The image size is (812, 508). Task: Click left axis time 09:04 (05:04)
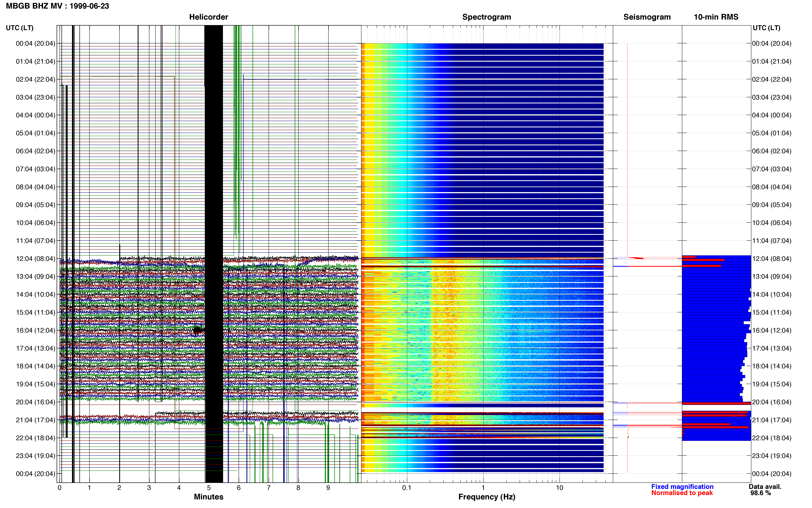point(36,205)
